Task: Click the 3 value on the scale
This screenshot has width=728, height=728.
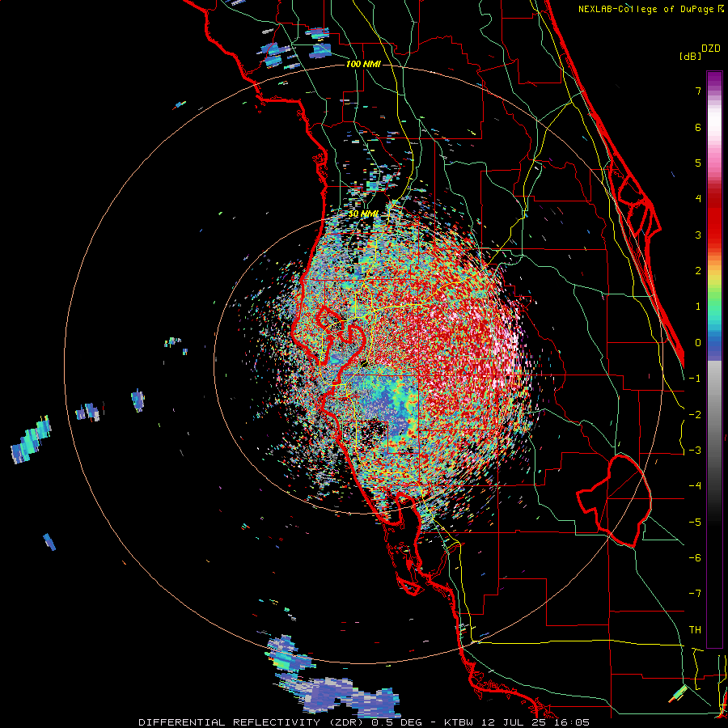Action: coord(698,235)
